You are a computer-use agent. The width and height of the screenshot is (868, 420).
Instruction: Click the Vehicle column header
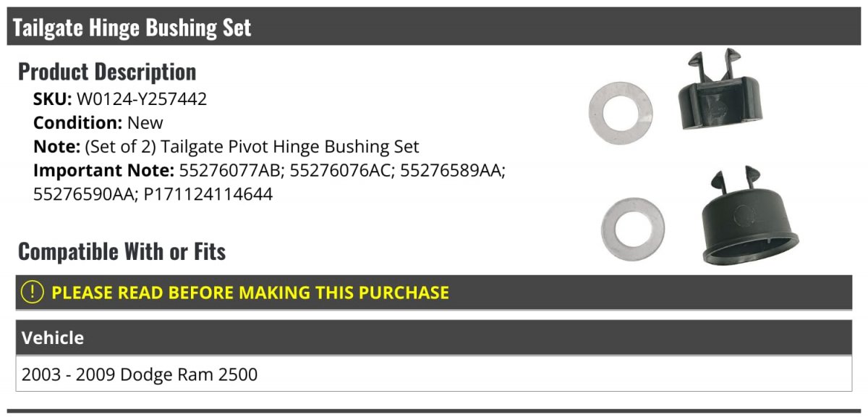[x=53, y=337]
